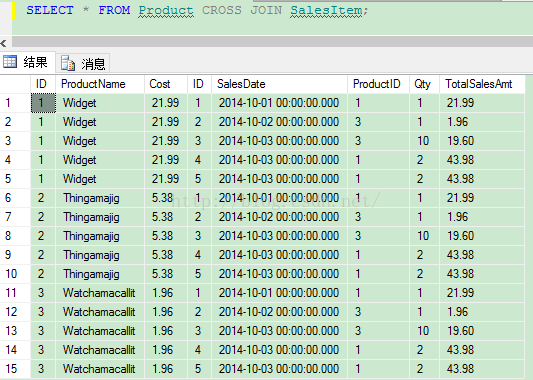Select the Cost column header
This screenshot has height=380, width=533.
166,84
